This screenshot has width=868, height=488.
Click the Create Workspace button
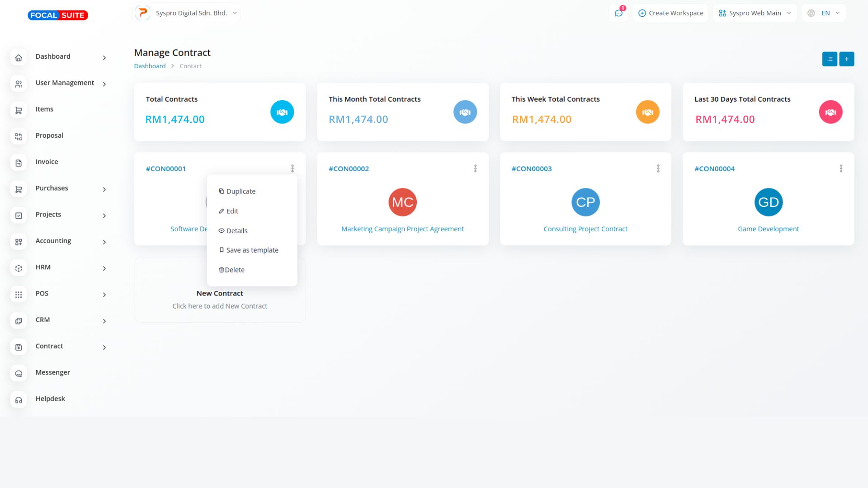point(670,13)
